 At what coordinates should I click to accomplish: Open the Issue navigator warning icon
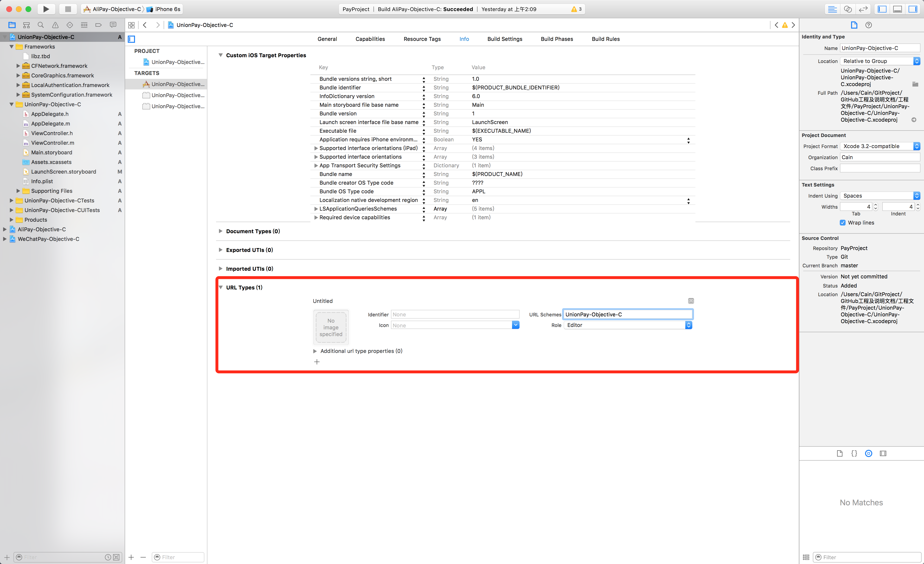55,25
